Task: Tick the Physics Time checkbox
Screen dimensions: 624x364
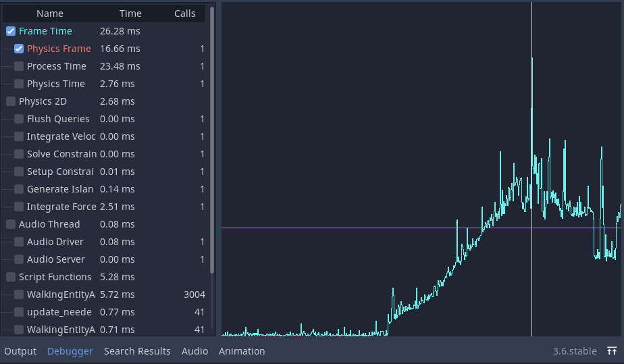Action: tap(19, 84)
